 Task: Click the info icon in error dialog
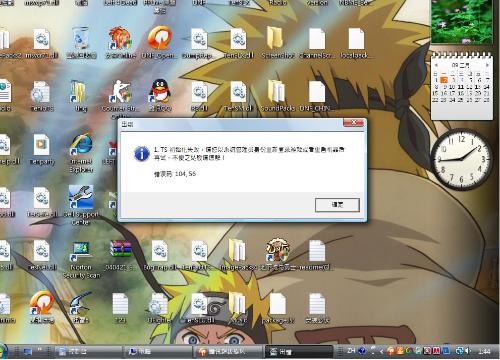(x=142, y=154)
